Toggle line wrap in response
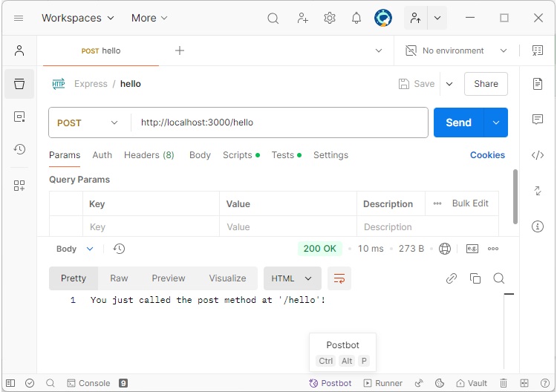This screenshot has width=557, height=392. click(x=339, y=278)
